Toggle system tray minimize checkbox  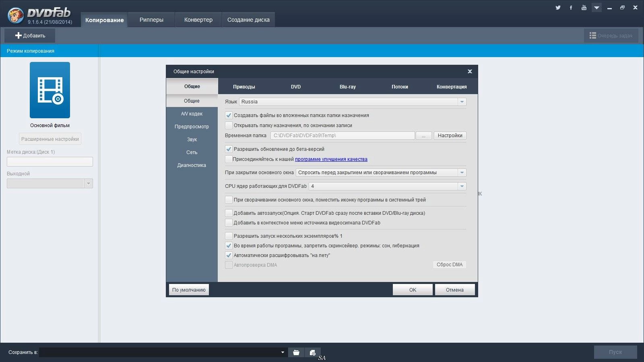(229, 200)
